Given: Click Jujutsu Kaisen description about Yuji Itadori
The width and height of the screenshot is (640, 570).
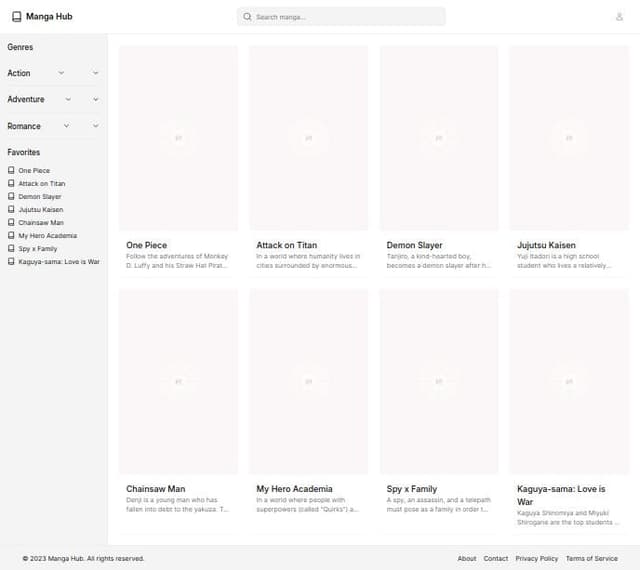Looking at the screenshot, I should point(564,261).
